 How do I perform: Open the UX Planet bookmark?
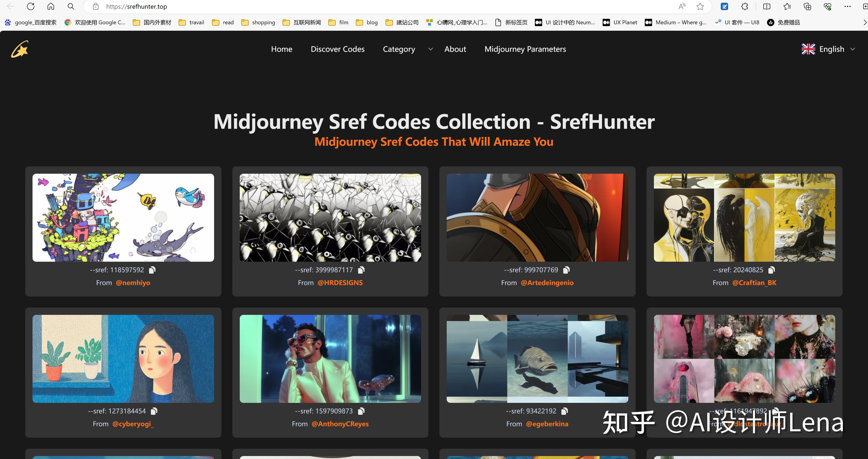pyautogui.click(x=620, y=22)
